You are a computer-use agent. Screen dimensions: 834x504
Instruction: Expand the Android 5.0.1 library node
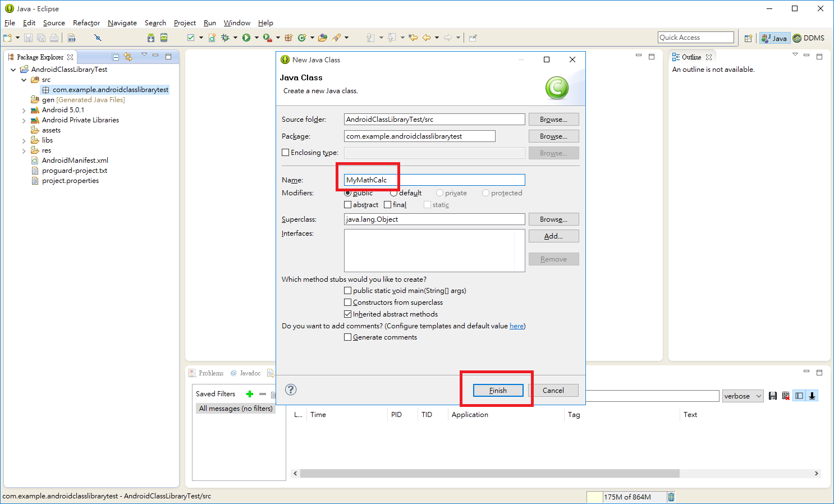[x=24, y=110]
